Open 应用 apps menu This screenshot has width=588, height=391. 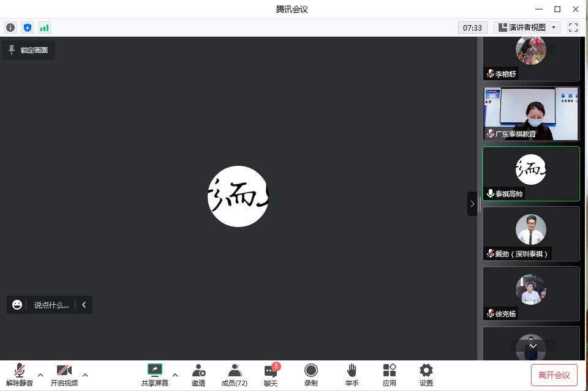click(390, 374)
